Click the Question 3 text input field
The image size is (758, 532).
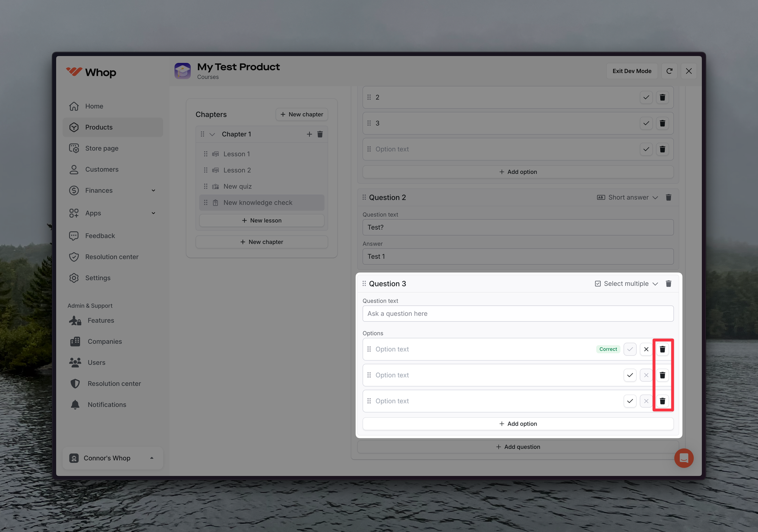click(x=518, y=314)
